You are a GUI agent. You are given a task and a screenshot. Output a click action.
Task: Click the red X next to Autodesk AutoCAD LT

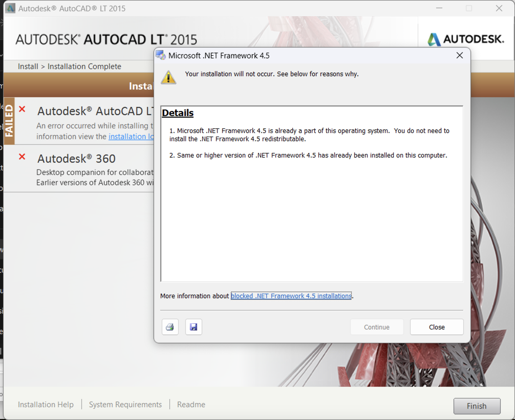click(22, 109)
